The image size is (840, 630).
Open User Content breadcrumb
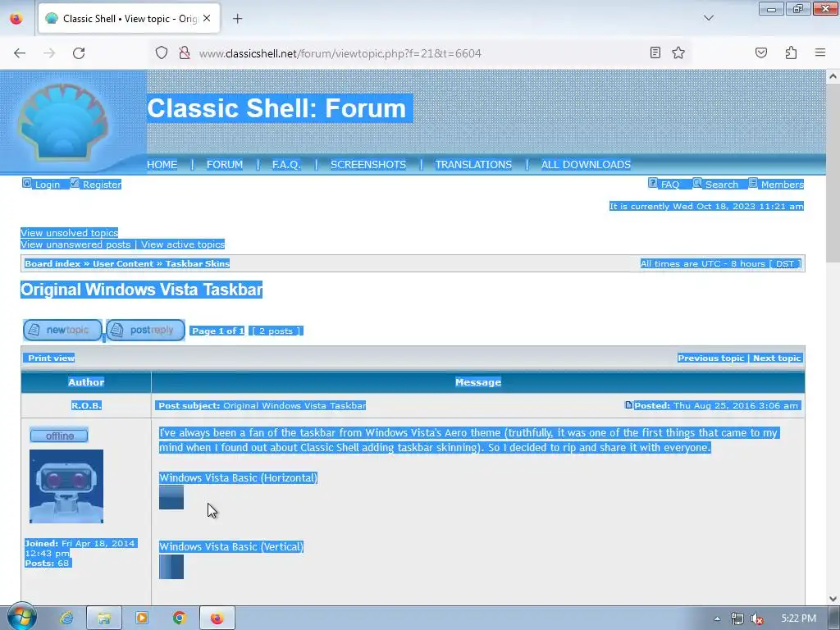point(123,263)
